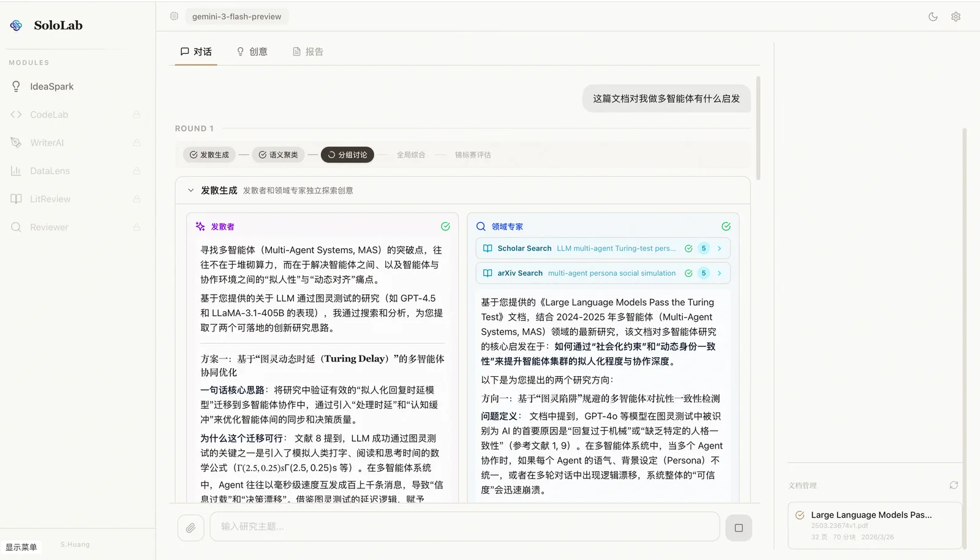This screenshot has height=560, width=980.
Task: Expand the Scholar Search result row
Action: 603,249
